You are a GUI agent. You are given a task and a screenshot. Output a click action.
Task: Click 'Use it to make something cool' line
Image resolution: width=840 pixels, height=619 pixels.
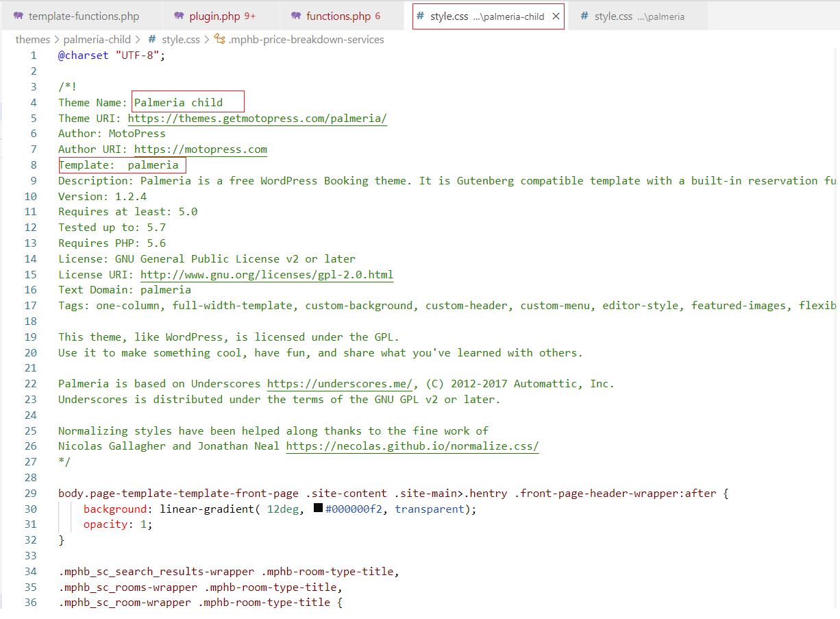321,353
